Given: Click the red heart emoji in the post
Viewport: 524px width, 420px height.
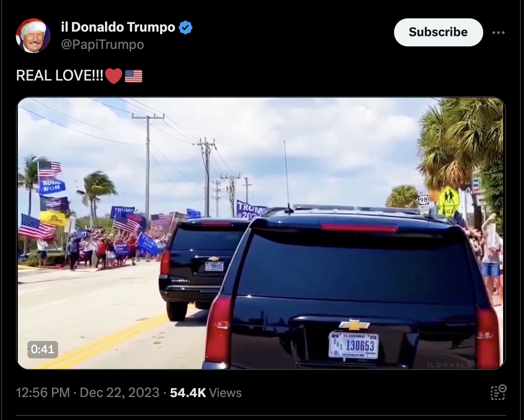Looking at the screenshot, I should pyautogui.click(x=114, y=76).
